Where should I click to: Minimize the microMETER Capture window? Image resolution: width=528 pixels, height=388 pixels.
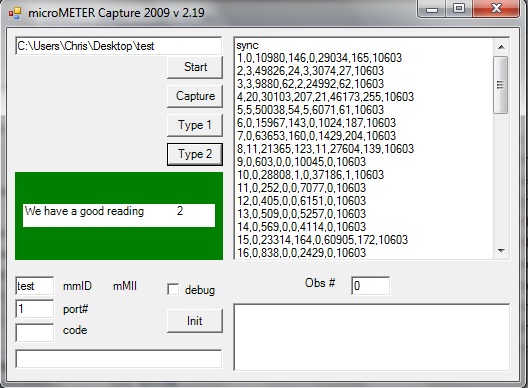click(431, 8)
